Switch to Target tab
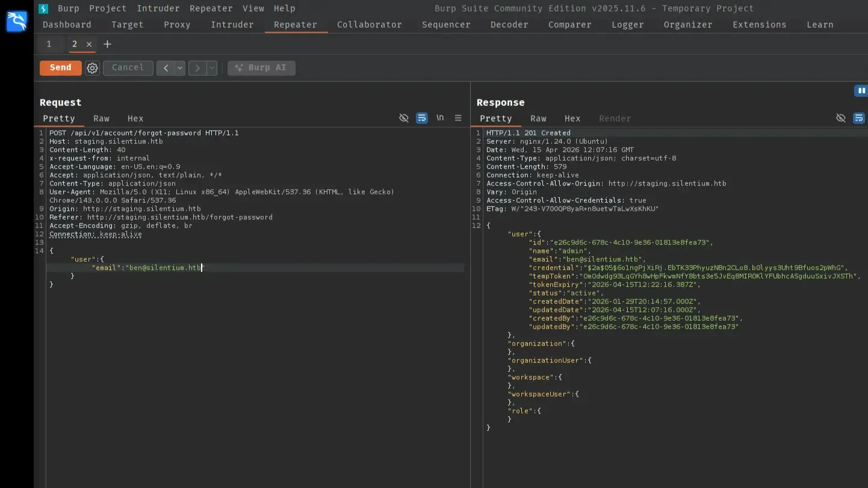The height and width of the screenshot is (488, 868). click(128, 25)
